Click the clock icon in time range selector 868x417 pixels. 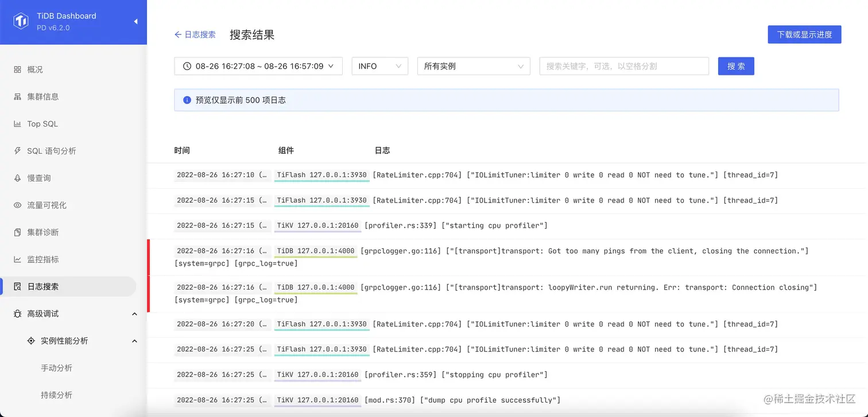pos(187,66)
